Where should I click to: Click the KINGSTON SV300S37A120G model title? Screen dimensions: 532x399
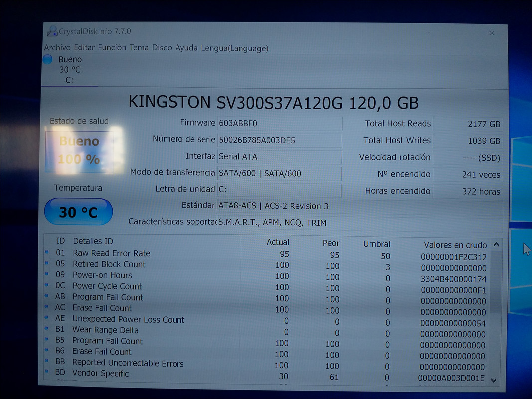273,102
